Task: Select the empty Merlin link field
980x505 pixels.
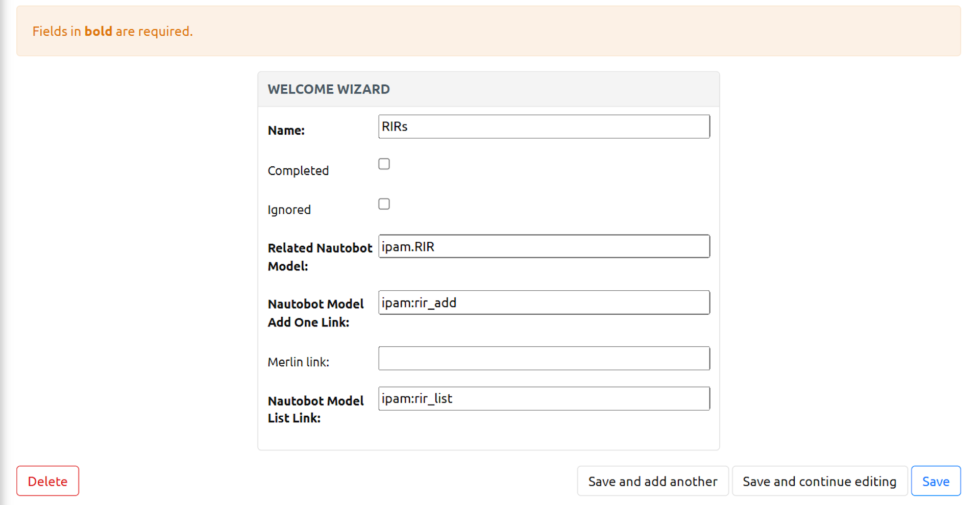Action: click(544, 358)
